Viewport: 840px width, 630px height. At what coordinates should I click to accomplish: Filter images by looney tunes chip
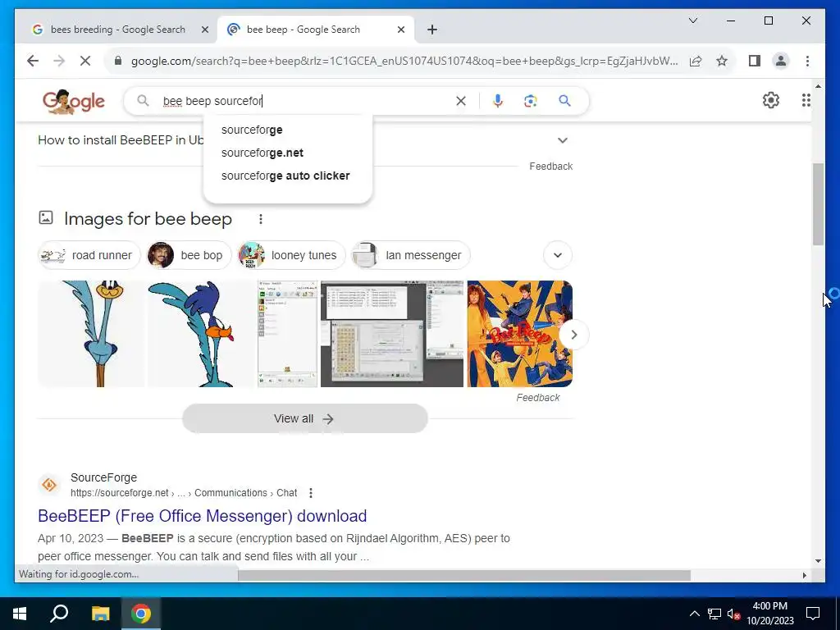pyautogui.click(x=291, y=255)
